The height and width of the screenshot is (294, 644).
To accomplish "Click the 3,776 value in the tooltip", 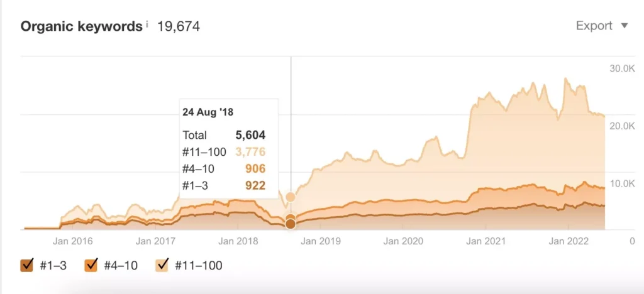I will 250,151.
